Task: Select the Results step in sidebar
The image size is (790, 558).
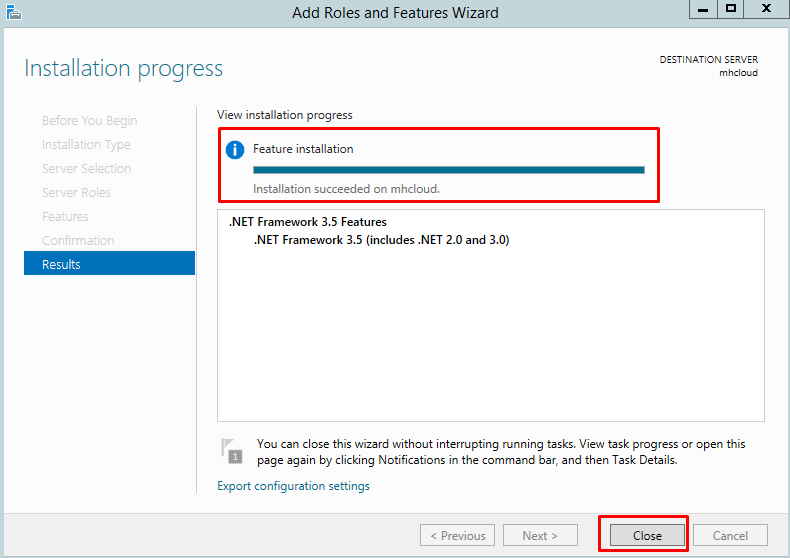Action: [x=109, y=263]
